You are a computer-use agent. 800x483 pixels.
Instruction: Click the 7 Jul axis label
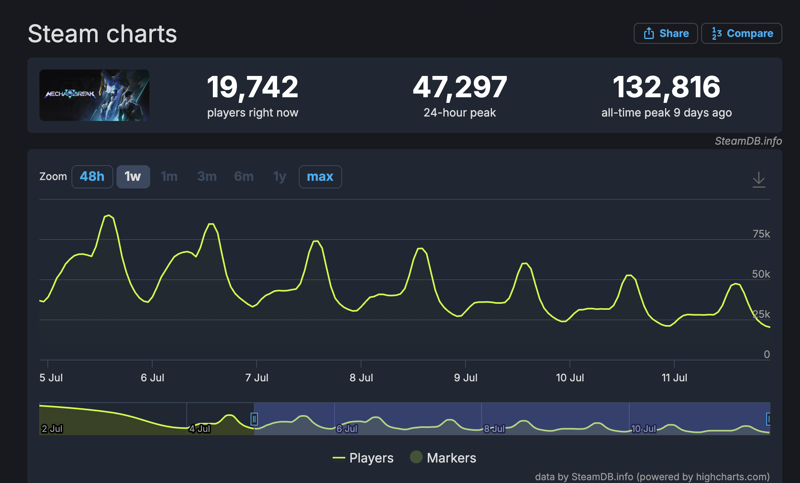pyautogui.click(x=257, y=378)
